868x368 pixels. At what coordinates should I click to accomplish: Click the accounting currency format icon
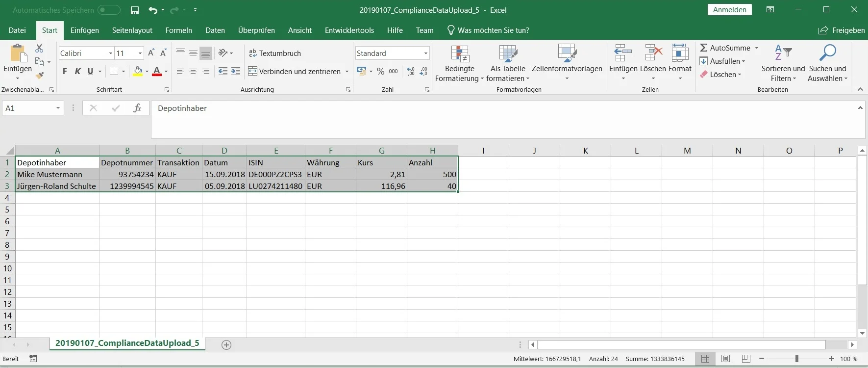362,72
